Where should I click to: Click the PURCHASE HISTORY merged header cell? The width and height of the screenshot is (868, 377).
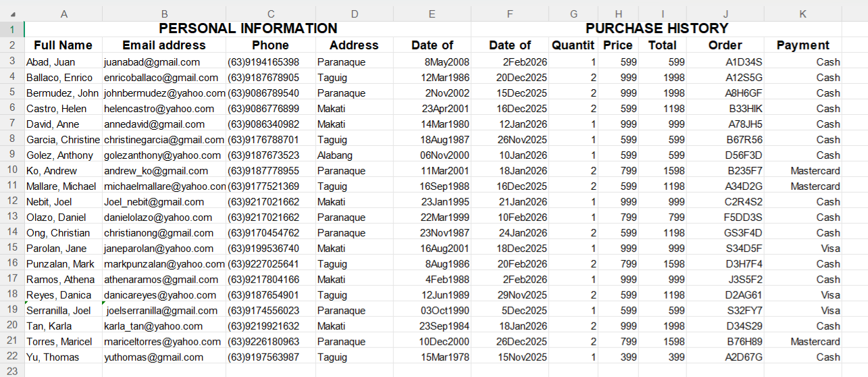tap(657, 28)
